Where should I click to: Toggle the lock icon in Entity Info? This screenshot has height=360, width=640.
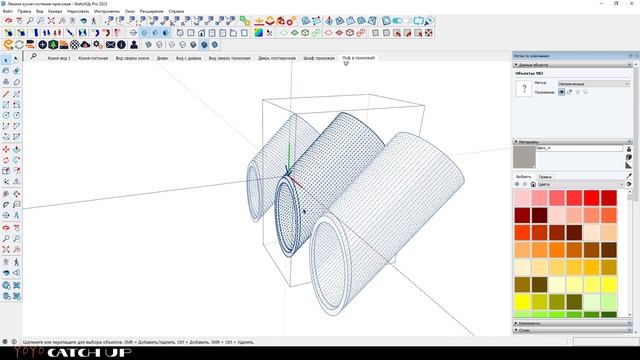coord(570,92)
